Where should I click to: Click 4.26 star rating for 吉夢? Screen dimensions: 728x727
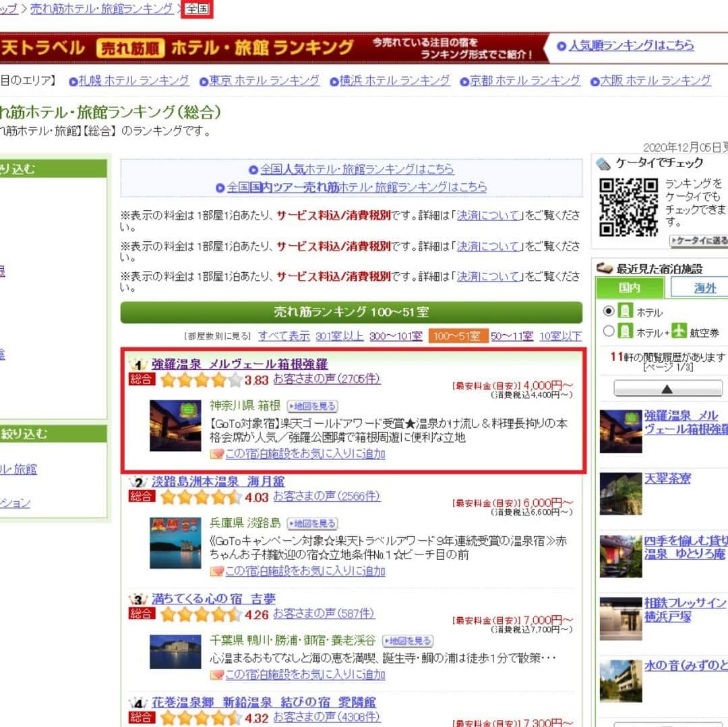201,615
